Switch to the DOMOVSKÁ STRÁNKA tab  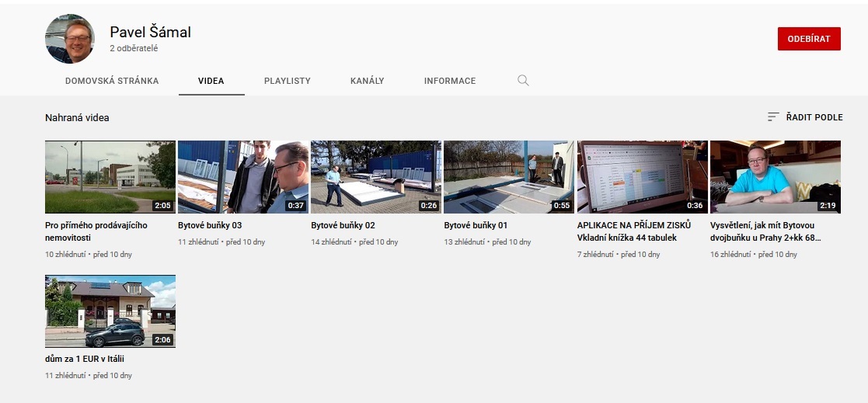point(112,81)
